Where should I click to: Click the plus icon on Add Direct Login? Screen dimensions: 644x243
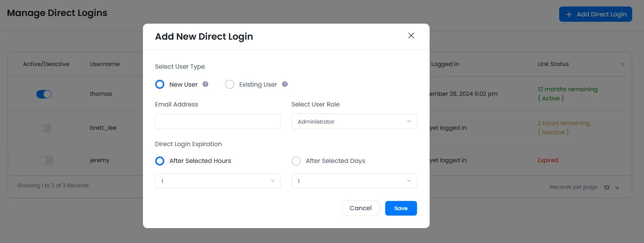tap(568, 14)
